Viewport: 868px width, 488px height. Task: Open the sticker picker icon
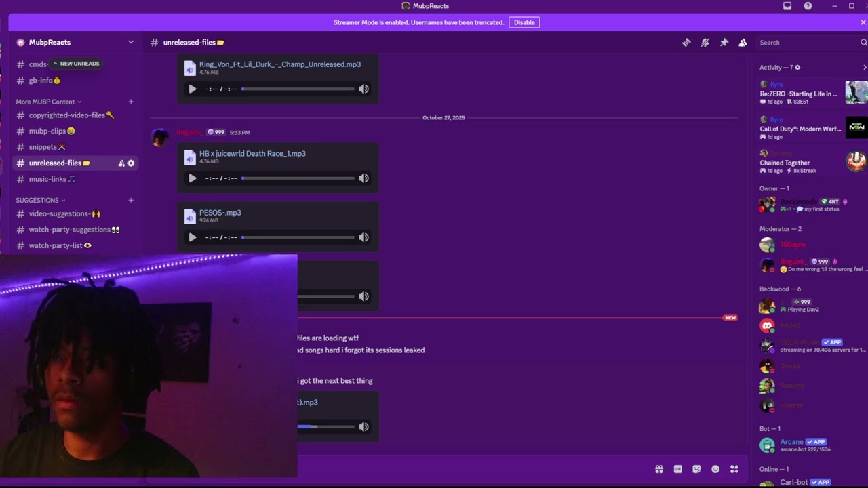(696, 469)
